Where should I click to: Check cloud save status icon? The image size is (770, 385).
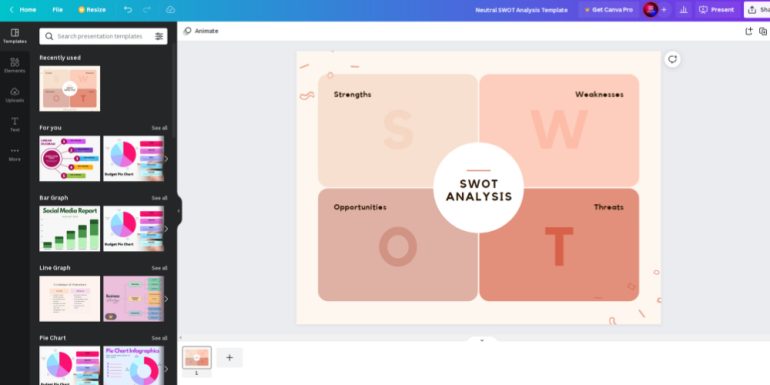pos(170,10)
